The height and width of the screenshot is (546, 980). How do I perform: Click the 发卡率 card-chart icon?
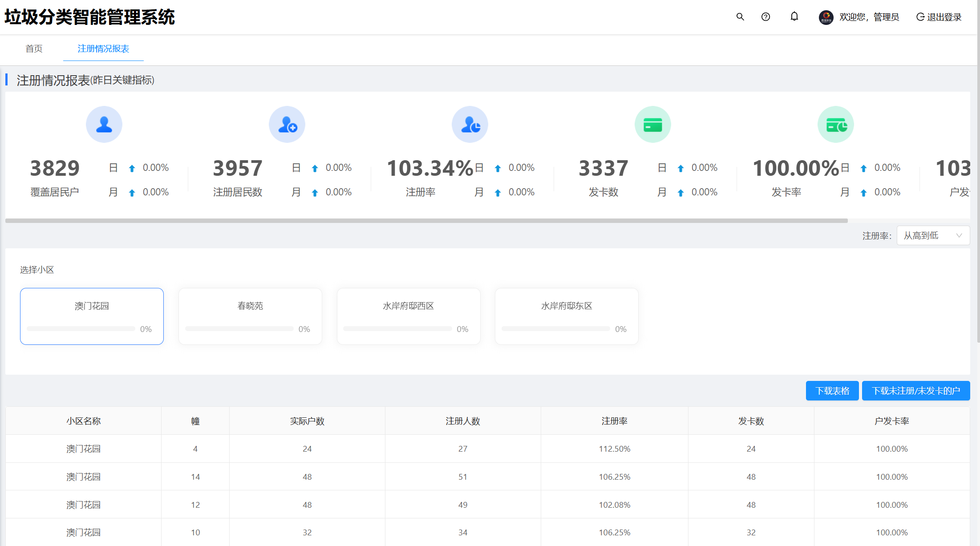pyautogui.click(x=836, y=124)
